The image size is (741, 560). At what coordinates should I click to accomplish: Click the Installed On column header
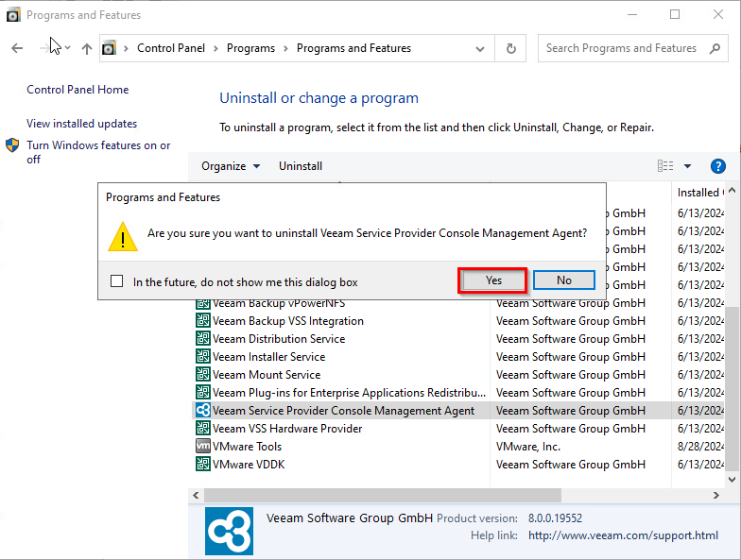click(698, 193)
